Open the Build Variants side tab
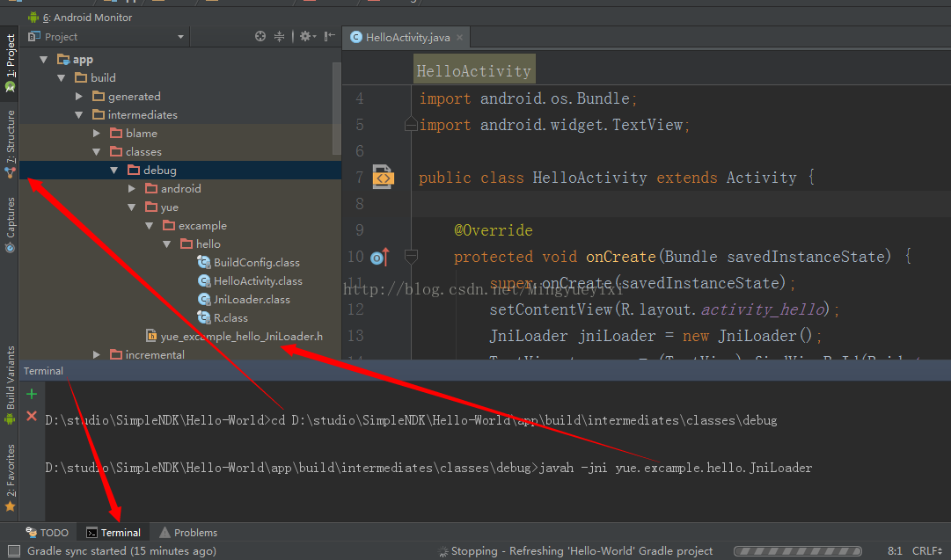The width and height of the screenshot is (951, 560). (10, 385)
